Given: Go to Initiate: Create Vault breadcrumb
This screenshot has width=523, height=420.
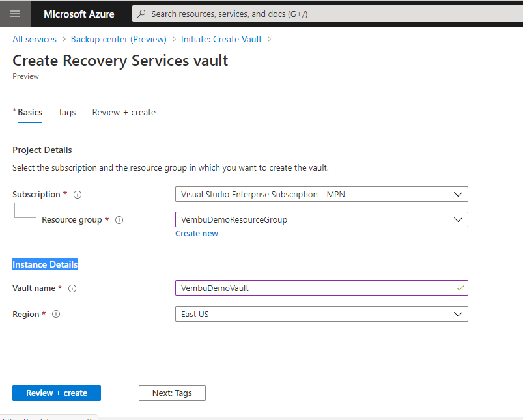Looking at the screenshot, I should pyautogui.click(x=221, y=39).
